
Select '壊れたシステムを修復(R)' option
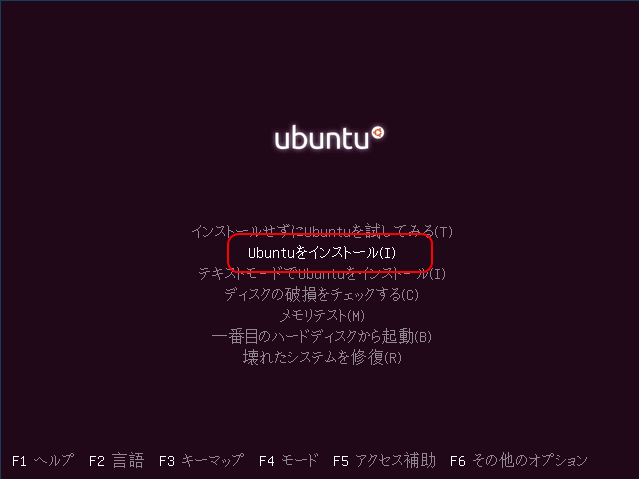[x=322, y=358]
